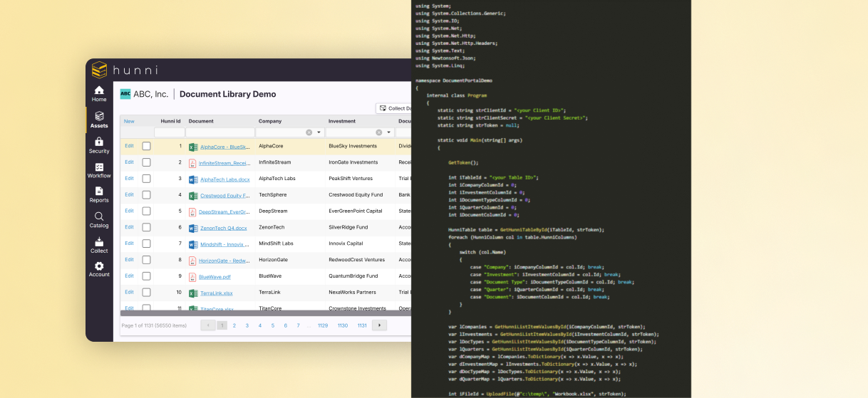
Task: Sort by the Hunni Id column header
Action: click(x=170, y=121)
